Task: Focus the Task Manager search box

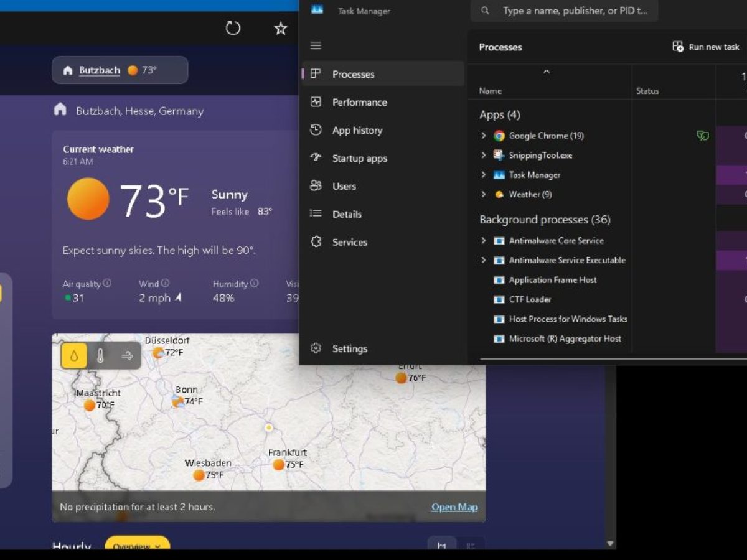Action: click(564, 11)
